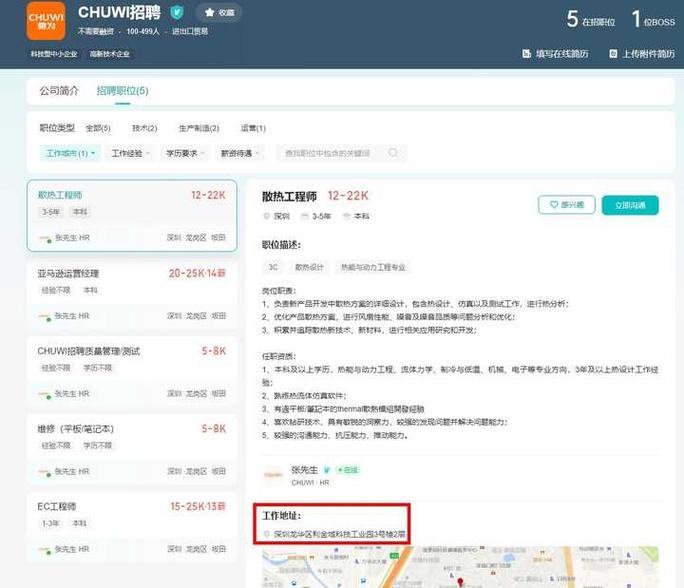This screenshot has height=588, width=684.
Task: Click the CHUWI orange company logo
Action: coord(46,21)
